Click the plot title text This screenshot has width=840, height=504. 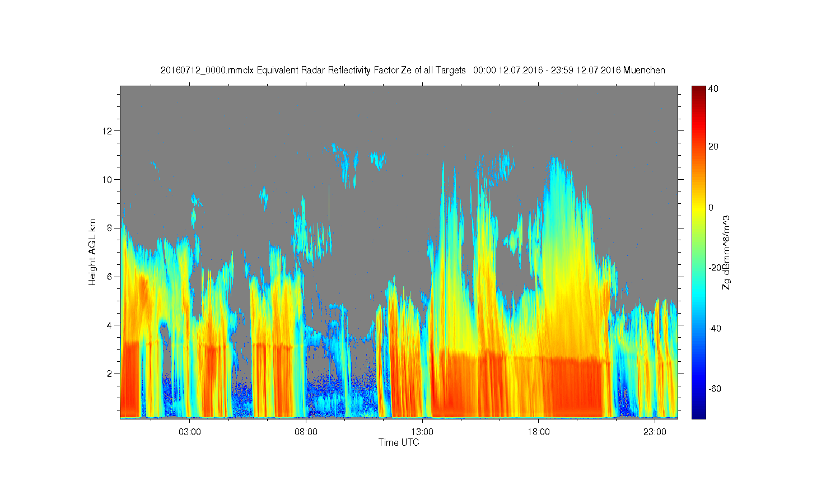tap(413, 71)
